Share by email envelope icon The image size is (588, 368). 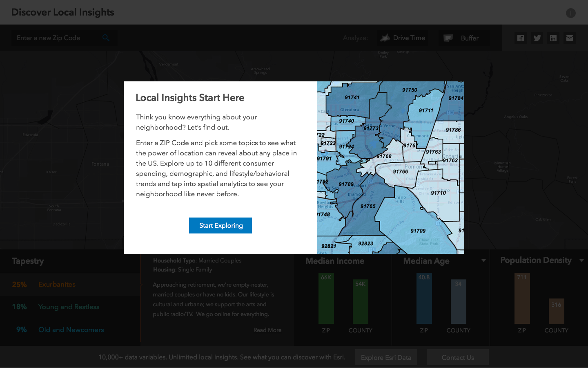570,38
